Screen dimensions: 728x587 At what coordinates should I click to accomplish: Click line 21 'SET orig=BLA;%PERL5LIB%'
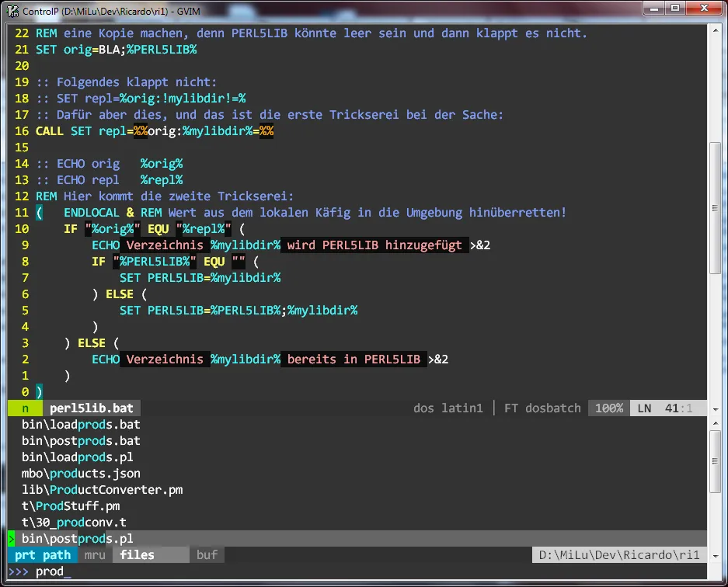[116, 49]
